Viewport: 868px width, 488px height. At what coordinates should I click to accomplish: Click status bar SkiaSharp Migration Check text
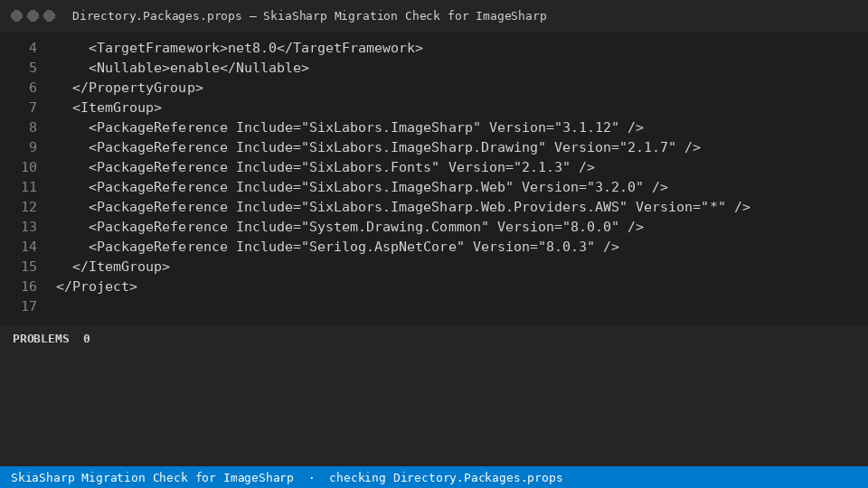pyautogui.click(x=152, y=477)
